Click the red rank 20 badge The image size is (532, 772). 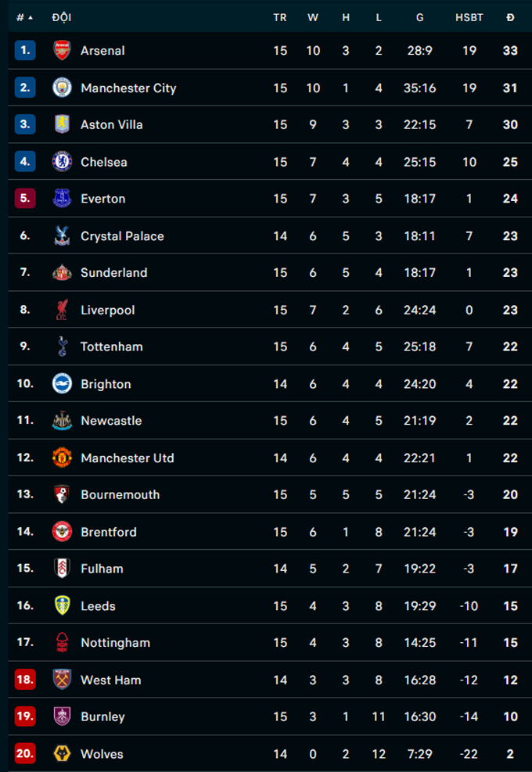[25, 754]
